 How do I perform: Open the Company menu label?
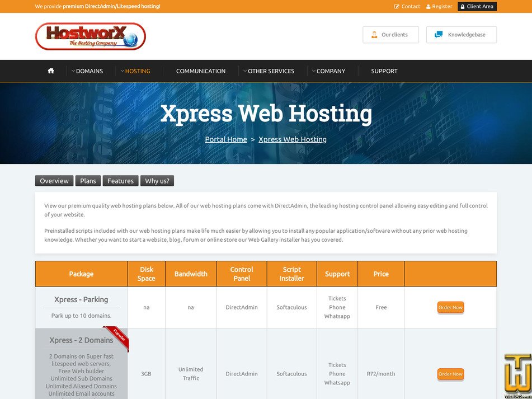[x=331, y=71]
